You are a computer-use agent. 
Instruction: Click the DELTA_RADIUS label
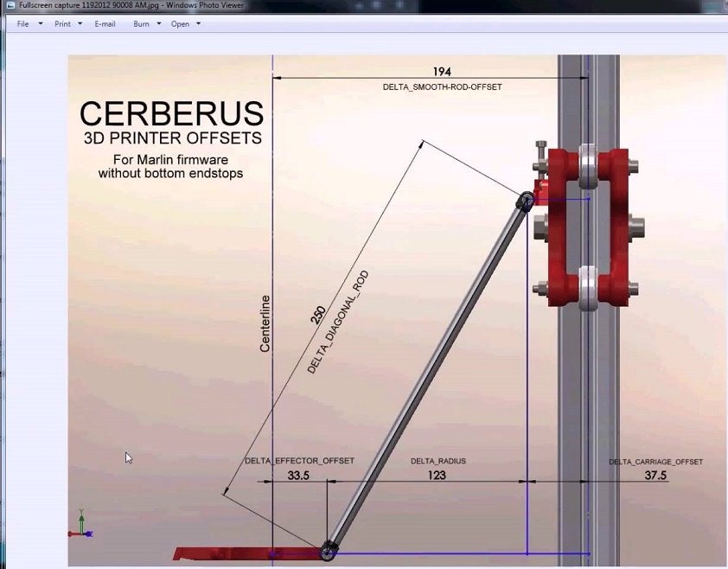coord(438,461)
